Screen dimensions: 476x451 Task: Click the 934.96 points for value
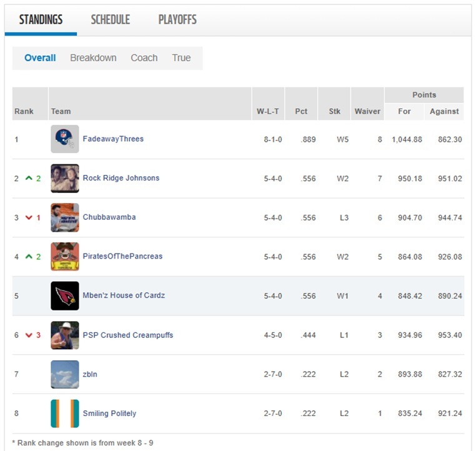pyautogui.click(x=410, y=335)
